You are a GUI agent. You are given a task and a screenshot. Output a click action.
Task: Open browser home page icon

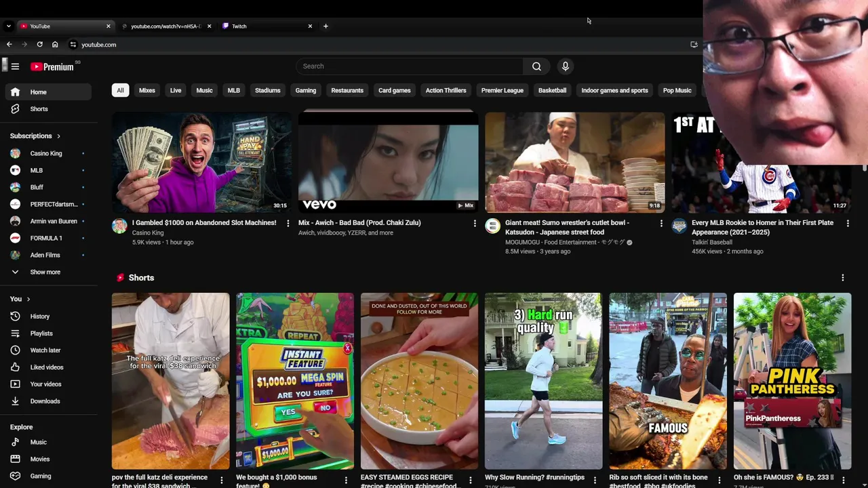pos(55,45)
